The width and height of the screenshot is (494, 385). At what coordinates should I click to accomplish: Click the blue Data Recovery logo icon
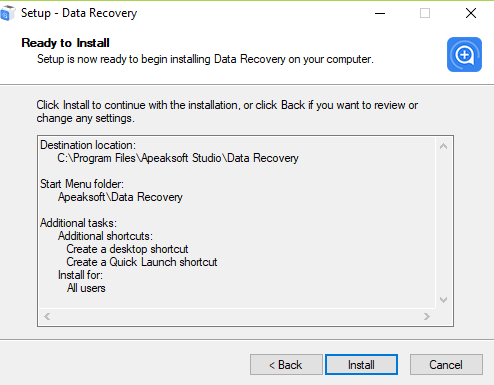pyautogui.click(x=464, y=54)
